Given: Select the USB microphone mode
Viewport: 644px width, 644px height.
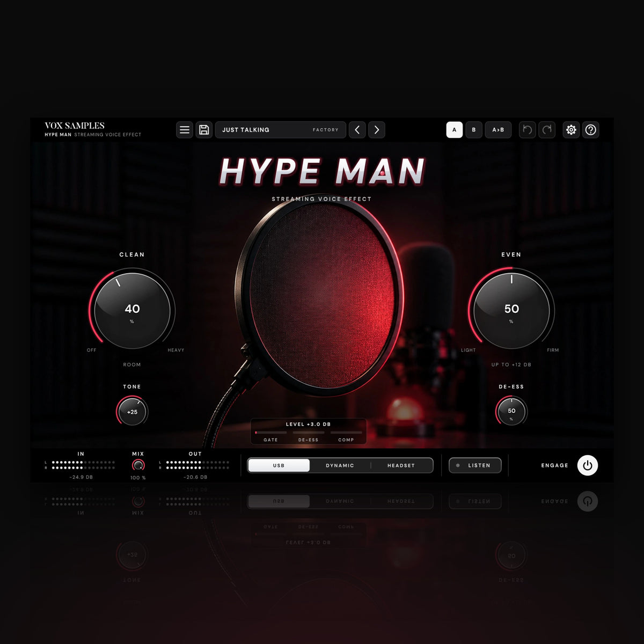Looking at the screenshot, I should [x=279, y=465].
